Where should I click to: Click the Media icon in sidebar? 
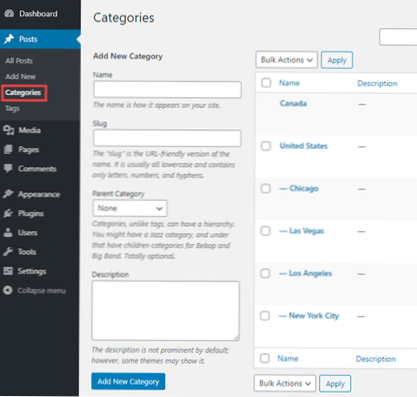[9, 130]
